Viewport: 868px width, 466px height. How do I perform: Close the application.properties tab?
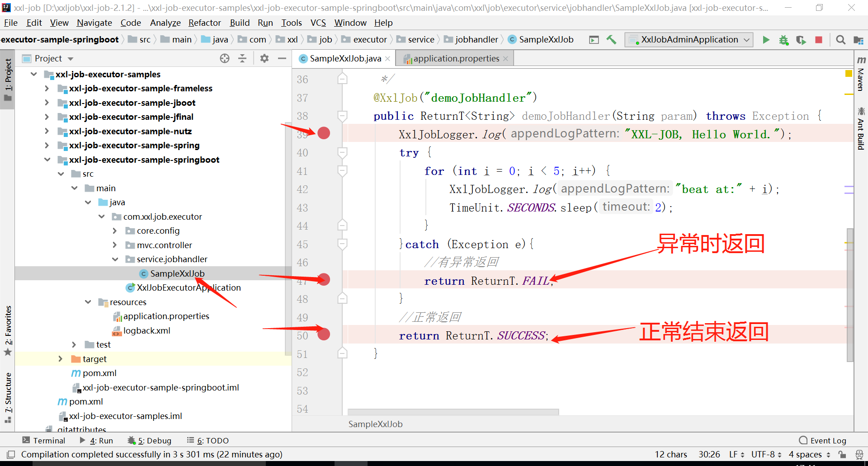click(505, 59)
